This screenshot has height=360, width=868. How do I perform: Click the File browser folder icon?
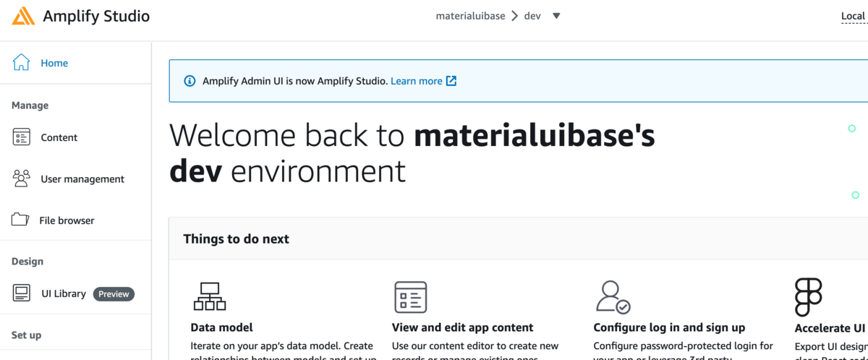click(20, 220)
